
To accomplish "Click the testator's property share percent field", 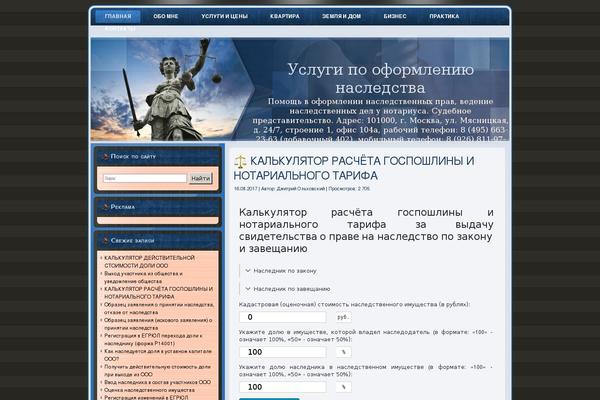I will (x=283, y=352).
